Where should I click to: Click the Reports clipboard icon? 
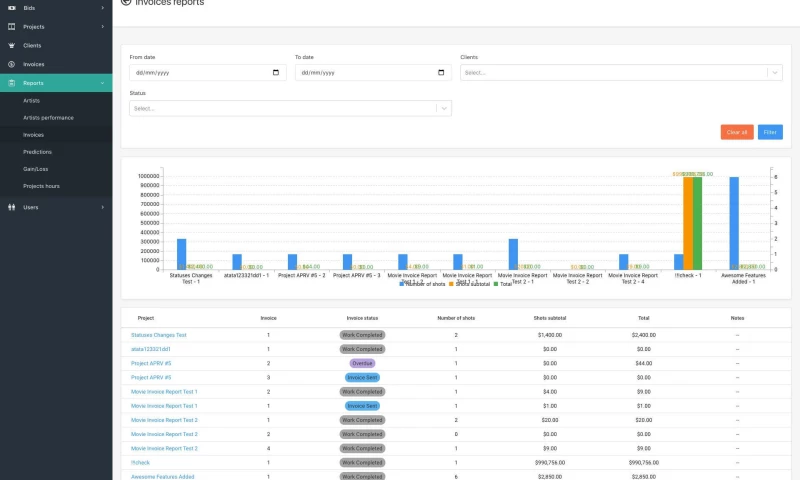click(11, 83)
